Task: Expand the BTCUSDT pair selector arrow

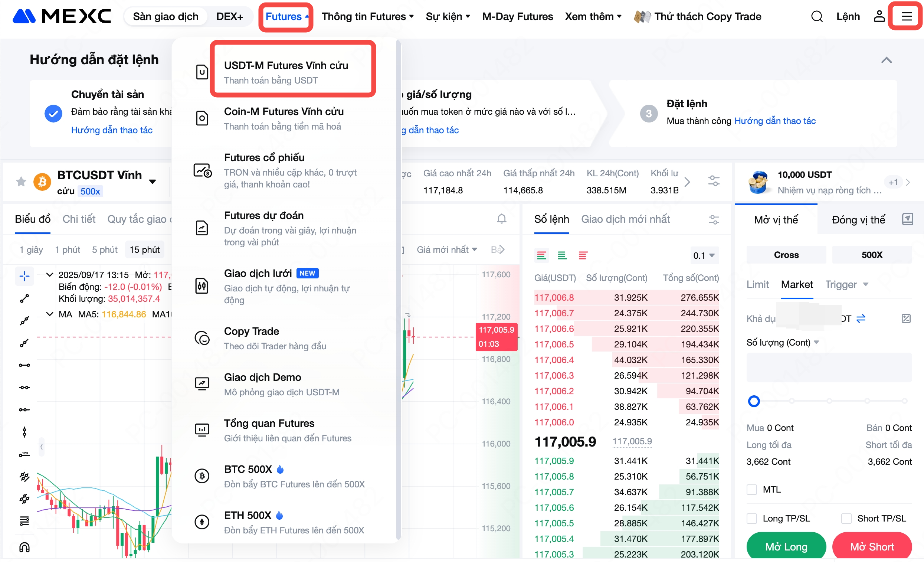Action: [x=152, y=182]
